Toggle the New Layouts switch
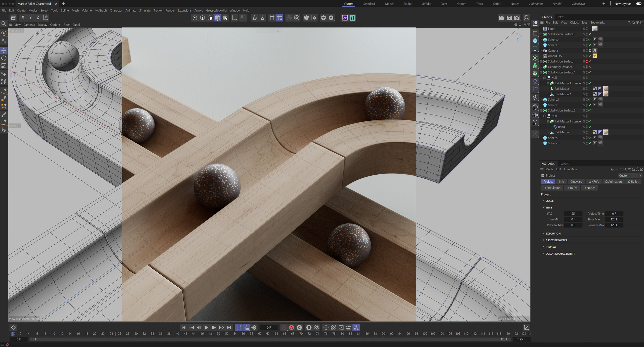This screenshot has width=644, height=347. click(638, 4)
